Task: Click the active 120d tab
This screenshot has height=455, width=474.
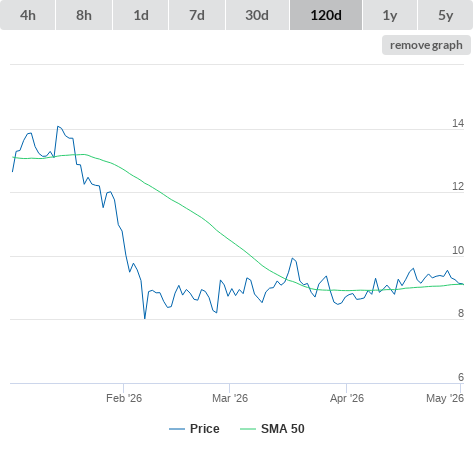Action: (326, 15)
